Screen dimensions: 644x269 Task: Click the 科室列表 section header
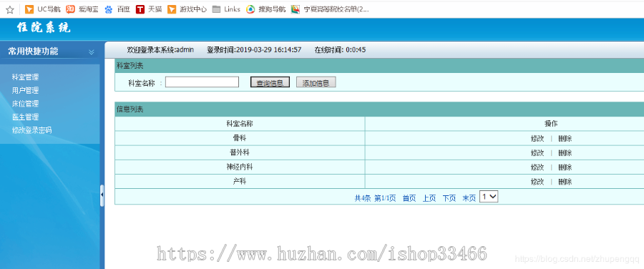point(130,66)
